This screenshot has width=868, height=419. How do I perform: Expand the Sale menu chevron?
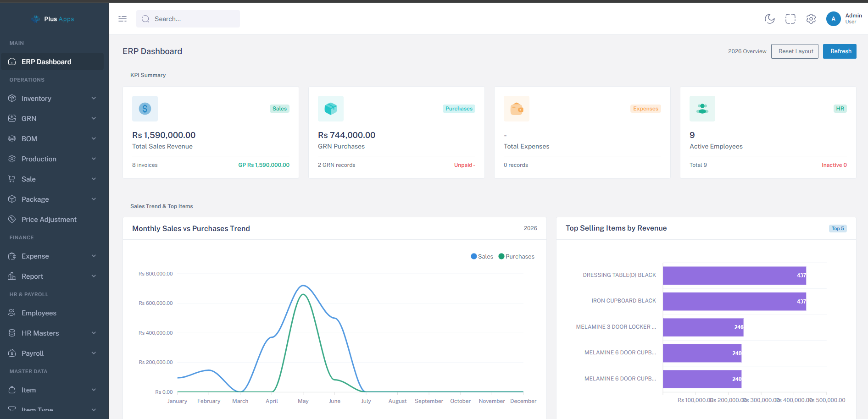pyautogui.click(x=94, y=179)
